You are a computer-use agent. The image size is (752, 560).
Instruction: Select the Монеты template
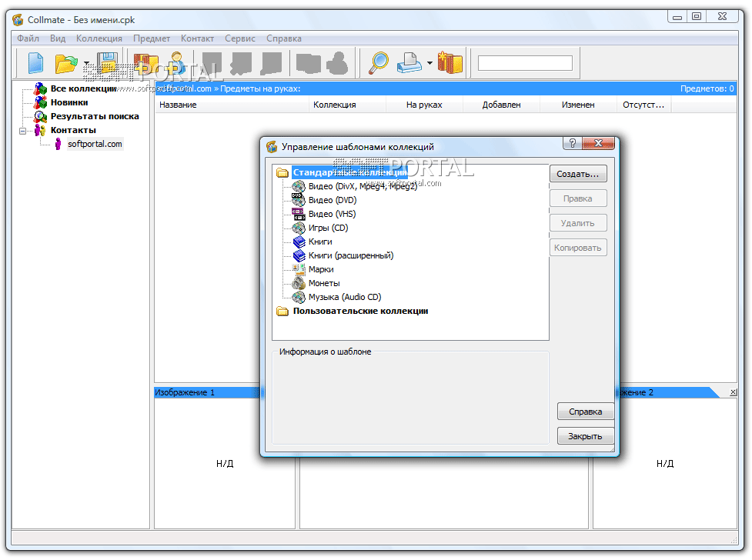pyautogui.click(x=324, y=283)
